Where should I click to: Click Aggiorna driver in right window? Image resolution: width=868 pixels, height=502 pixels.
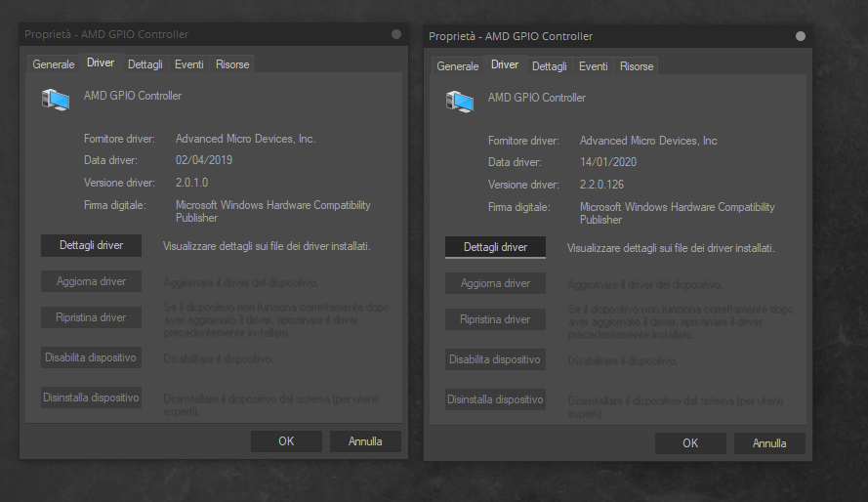point(495,283)
